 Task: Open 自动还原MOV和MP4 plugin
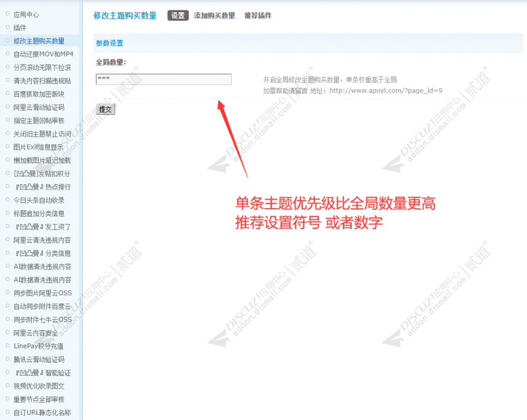point(43,54)
